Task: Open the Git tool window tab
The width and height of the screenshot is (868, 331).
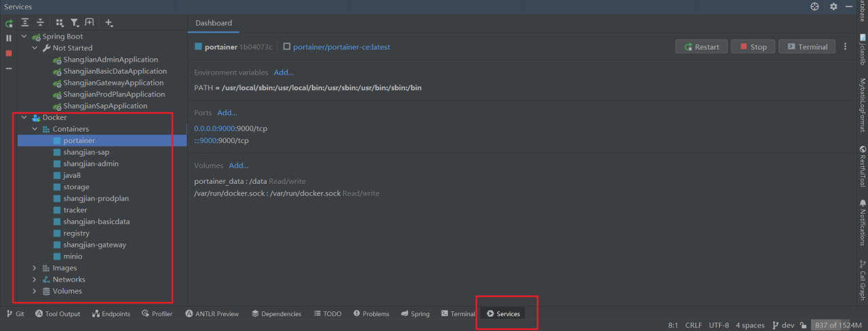Action: (x=16, y=314)
